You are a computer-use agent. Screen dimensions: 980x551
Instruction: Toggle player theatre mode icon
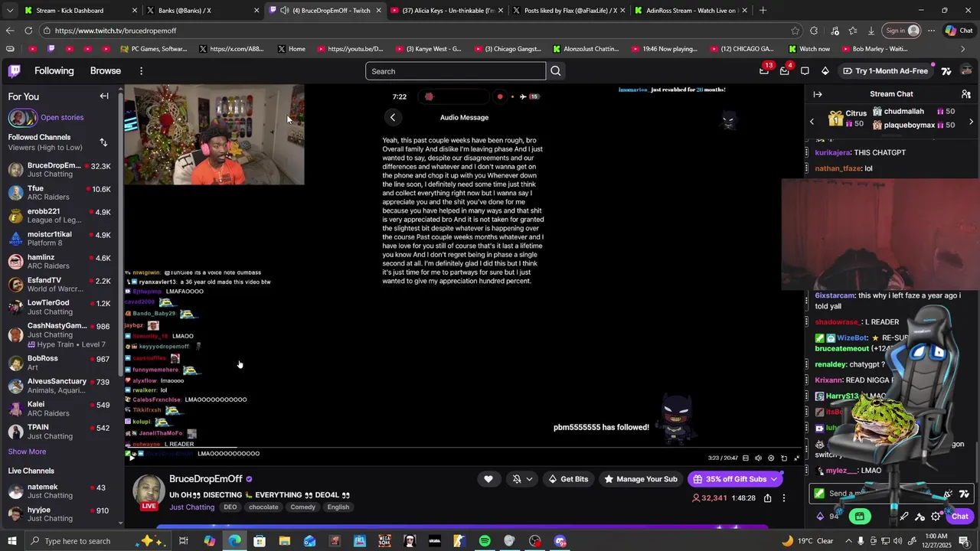point(783,458)
